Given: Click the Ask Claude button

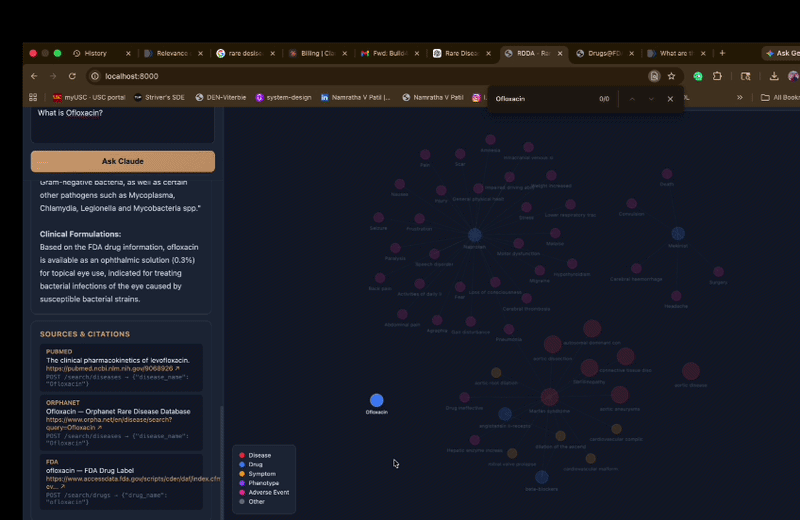Looking at the screenshot, I should 122,161.
